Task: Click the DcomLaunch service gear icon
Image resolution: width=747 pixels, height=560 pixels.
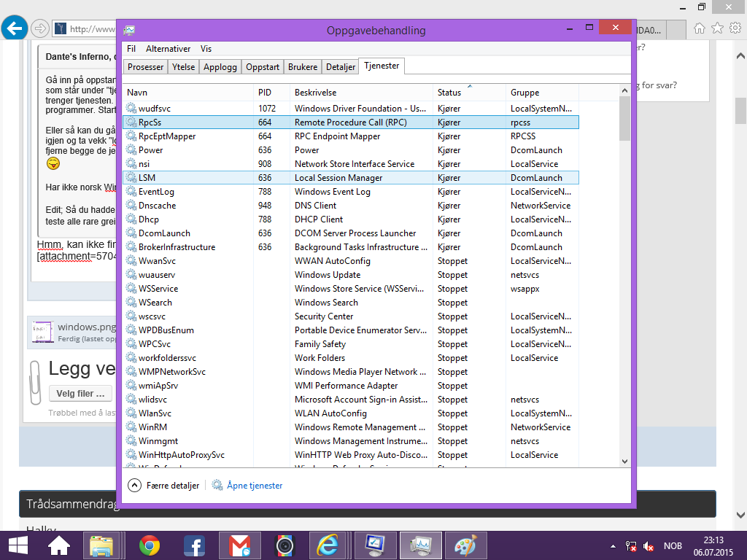Action: click(x=131, y=233)
